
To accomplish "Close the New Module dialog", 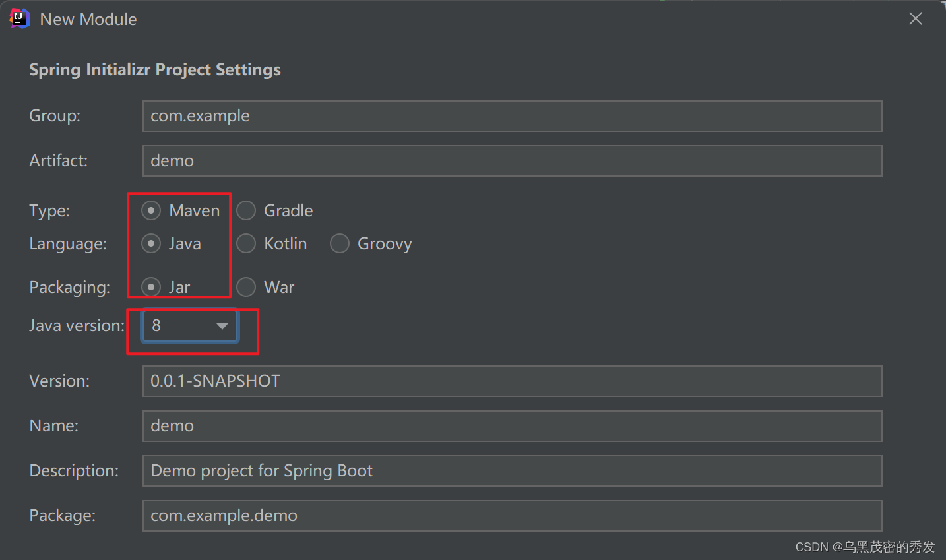I will click(916, 18).
